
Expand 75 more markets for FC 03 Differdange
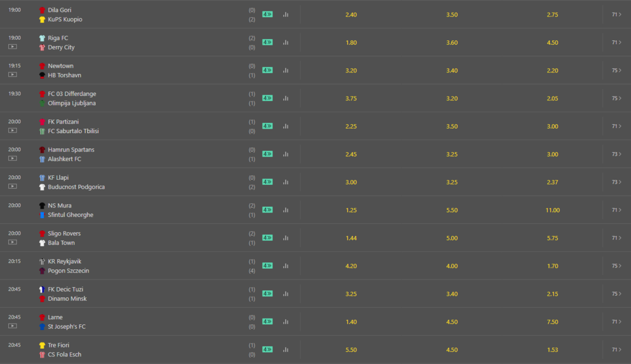tap(616, 98)
